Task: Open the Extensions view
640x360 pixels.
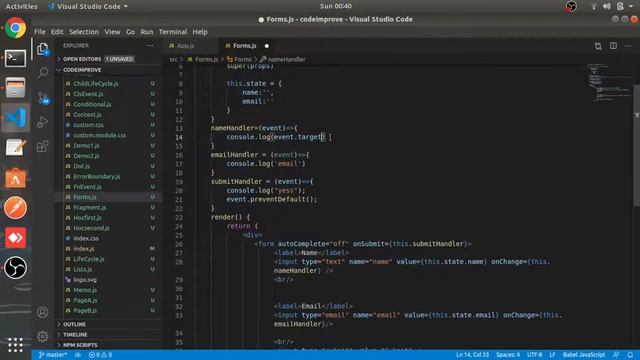Action: [x=42, y=146]
